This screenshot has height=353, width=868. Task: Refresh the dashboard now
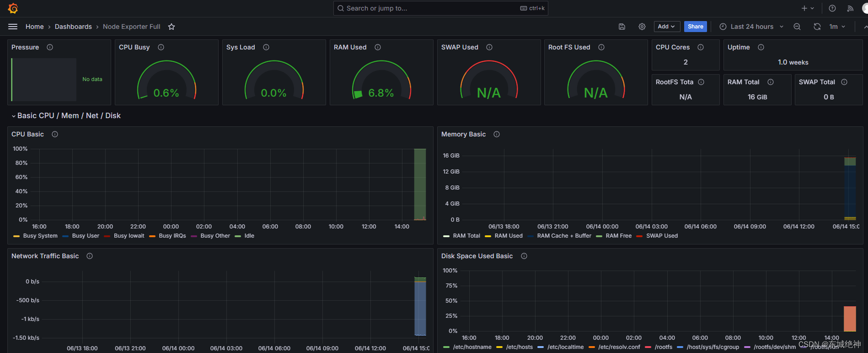(x=817, y=27)
